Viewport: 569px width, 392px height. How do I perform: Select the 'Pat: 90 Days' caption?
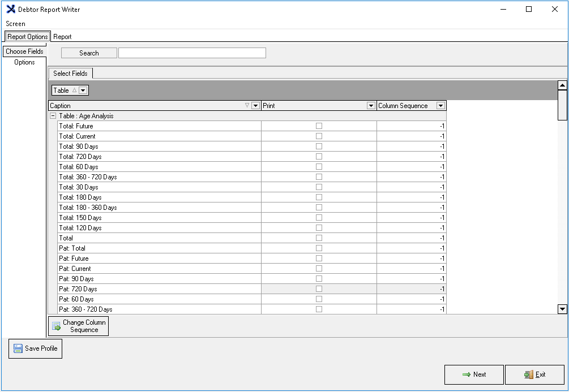tap(76, 278)
